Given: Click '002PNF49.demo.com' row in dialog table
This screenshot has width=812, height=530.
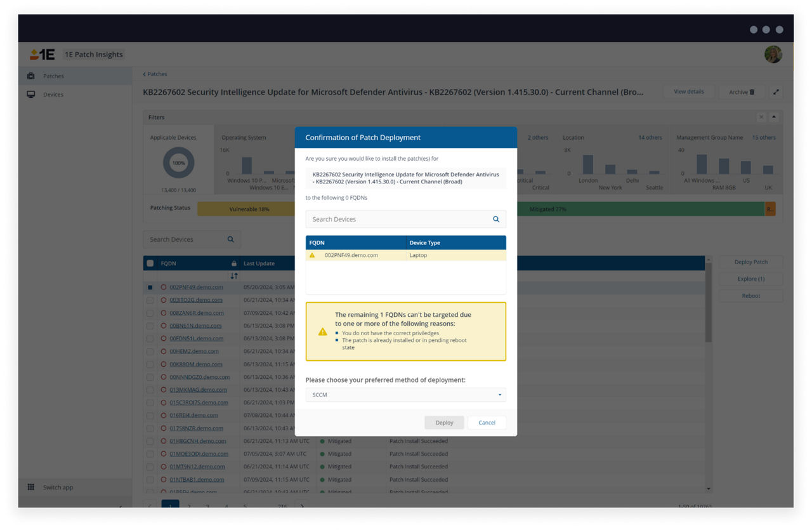Looking at the screenshot, I should (406, 255).
